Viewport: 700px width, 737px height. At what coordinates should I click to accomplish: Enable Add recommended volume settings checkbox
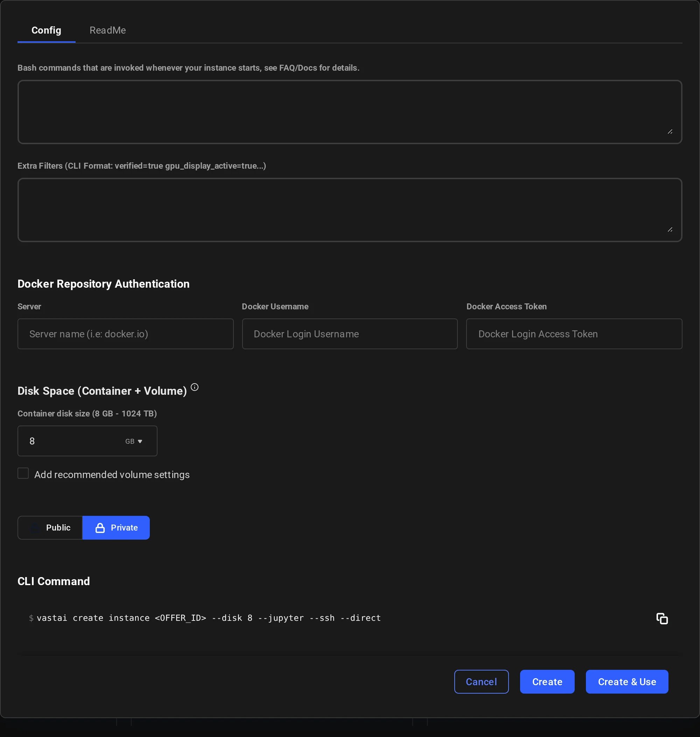23,473
